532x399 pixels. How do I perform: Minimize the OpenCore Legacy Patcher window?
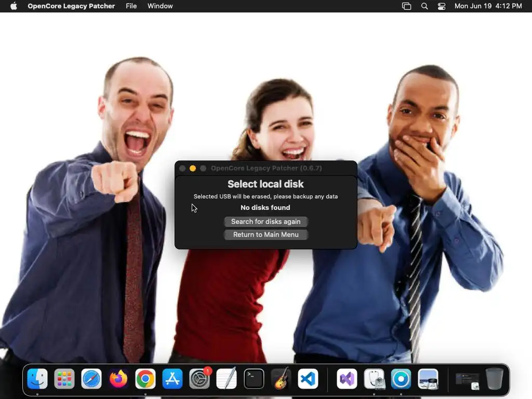[x=193, y=168]
